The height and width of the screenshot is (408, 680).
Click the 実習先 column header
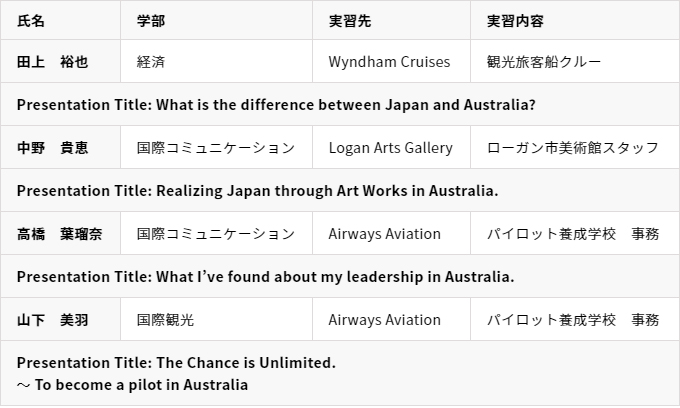391,20
